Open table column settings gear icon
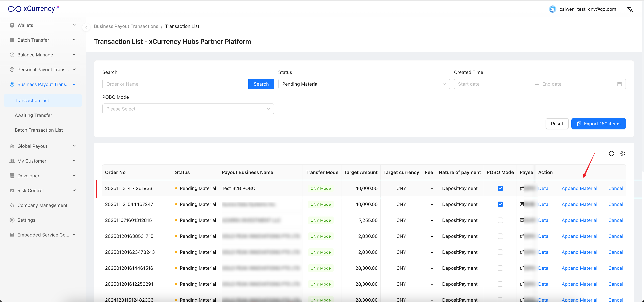Image resolution: width=644 pixels, height=302 pixels. tap(622, 154)
